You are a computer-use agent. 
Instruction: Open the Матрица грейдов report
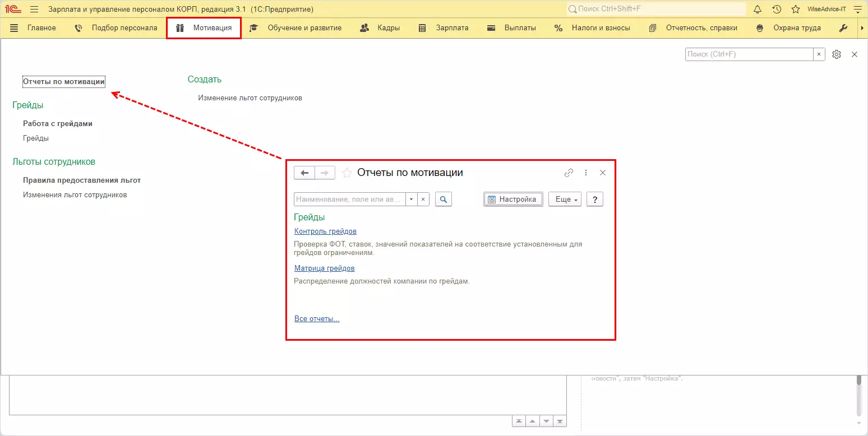pyautogui.click(x=325, y=268)
